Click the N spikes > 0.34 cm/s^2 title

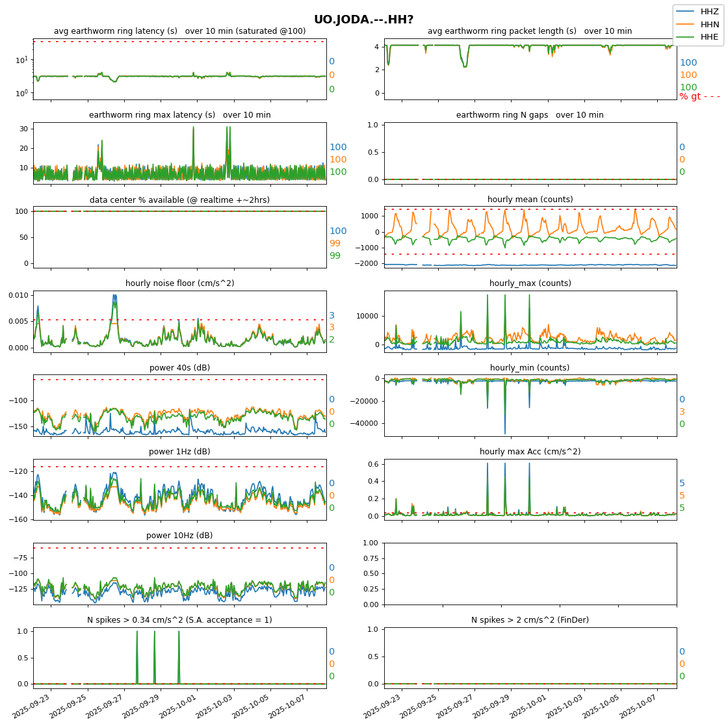pos(179,620)
